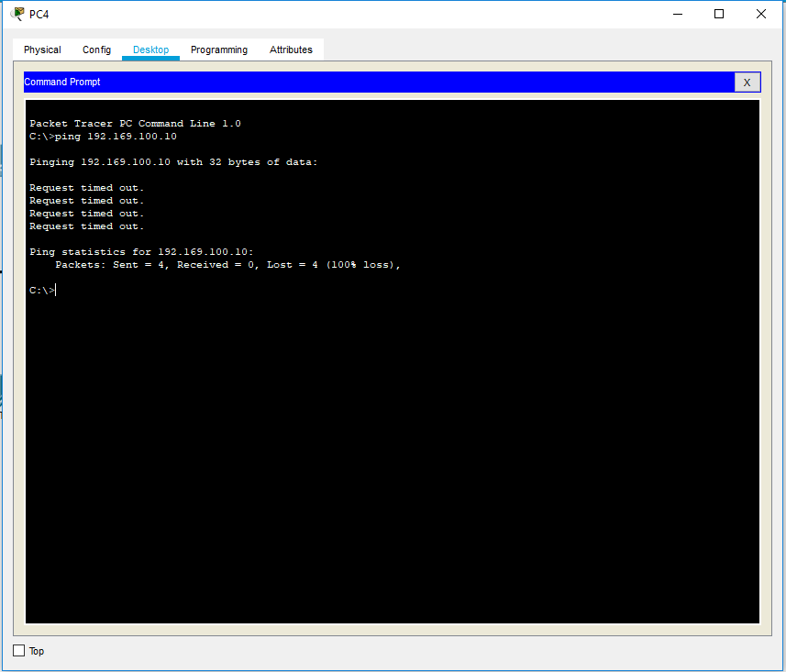Click the 'Packets: Sent = 4' result line
786x672 pixels.
coord(227,265)
